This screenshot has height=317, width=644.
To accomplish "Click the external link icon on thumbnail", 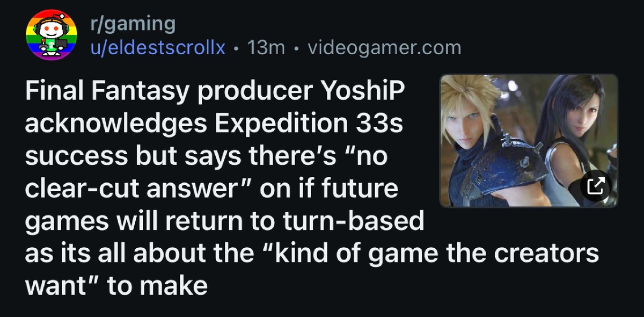I will pos(596,186).
